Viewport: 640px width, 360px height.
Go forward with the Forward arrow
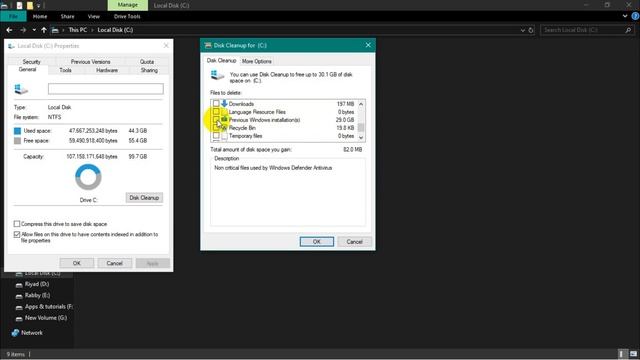(23, 30)
